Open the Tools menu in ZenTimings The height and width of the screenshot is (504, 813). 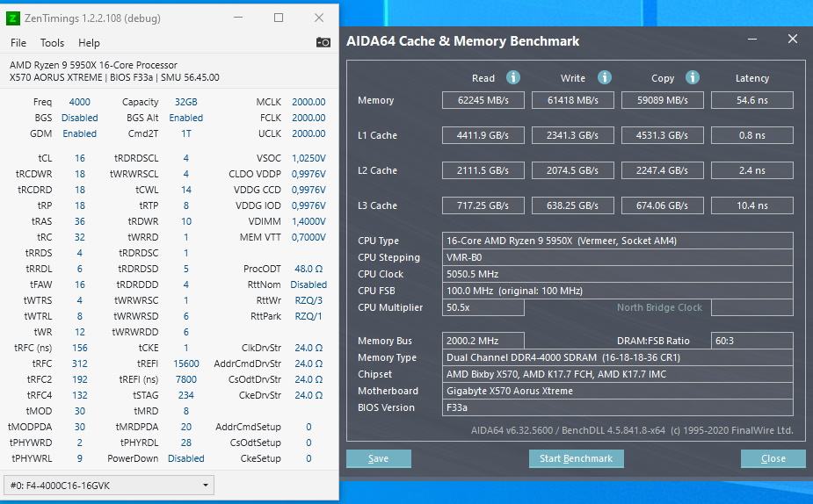click(53, 43)
